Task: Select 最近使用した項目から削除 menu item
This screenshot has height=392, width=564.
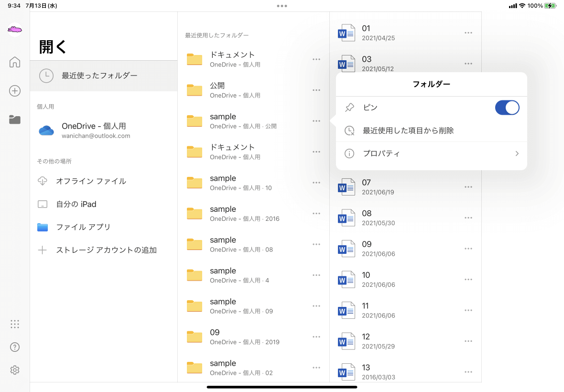Action: point(408,131)
